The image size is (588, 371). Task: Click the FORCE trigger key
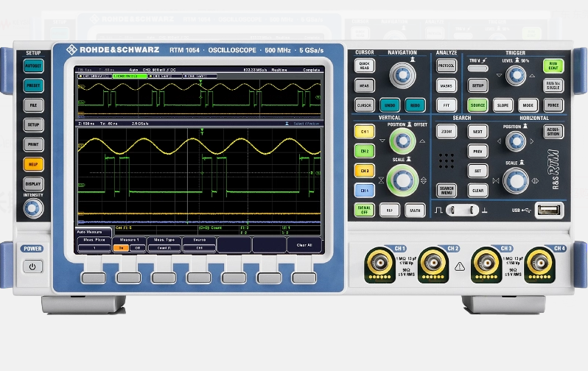pos(553,105)
